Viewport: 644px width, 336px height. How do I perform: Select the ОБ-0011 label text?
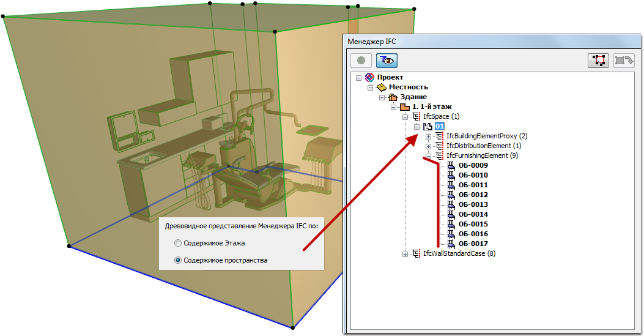click(x=473, y=185)
